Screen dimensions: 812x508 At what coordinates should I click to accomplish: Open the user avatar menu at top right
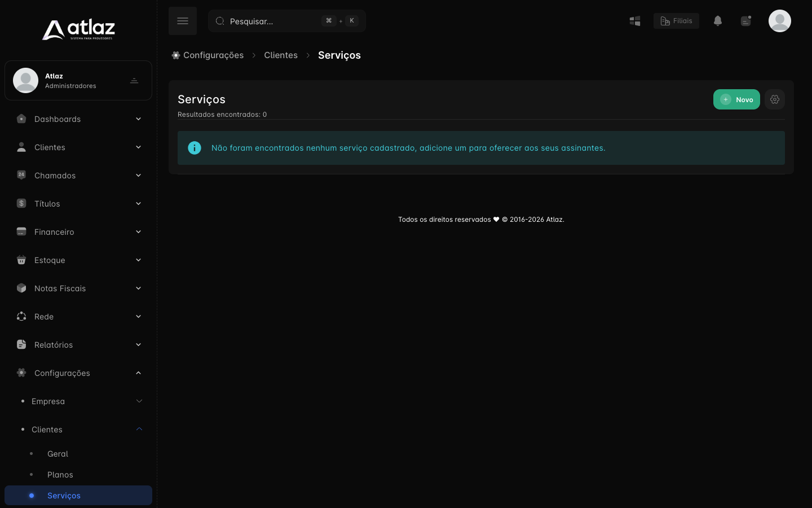tap(780, 21)
